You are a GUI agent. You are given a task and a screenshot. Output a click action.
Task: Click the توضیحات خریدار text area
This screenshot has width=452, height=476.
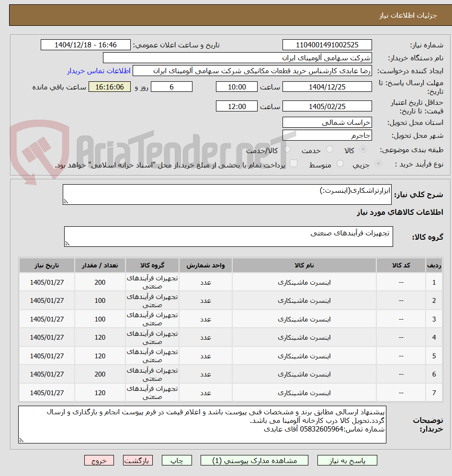pos(202,424)
